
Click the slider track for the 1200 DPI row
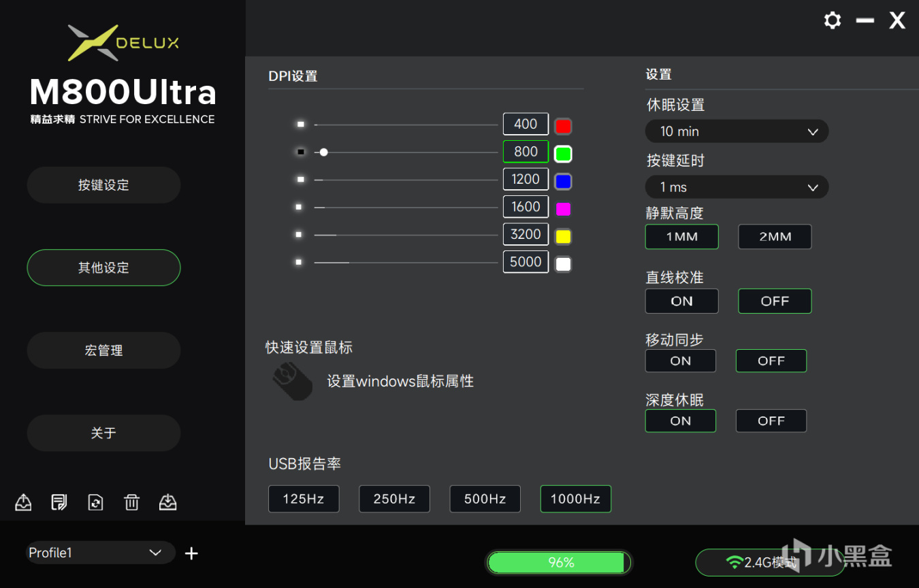coord(406,180)
